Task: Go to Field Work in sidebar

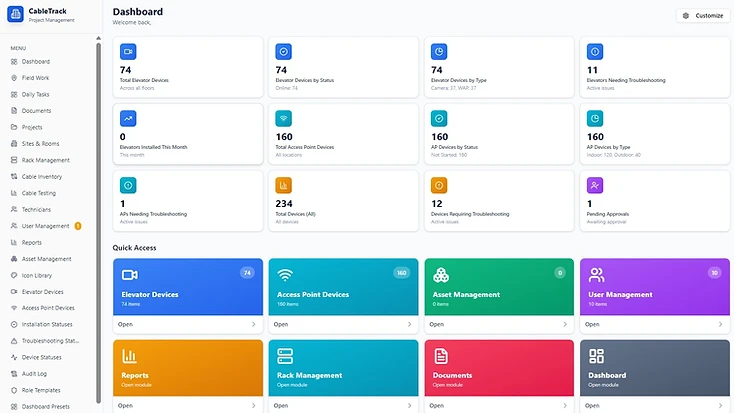Action: pos(35,78)
